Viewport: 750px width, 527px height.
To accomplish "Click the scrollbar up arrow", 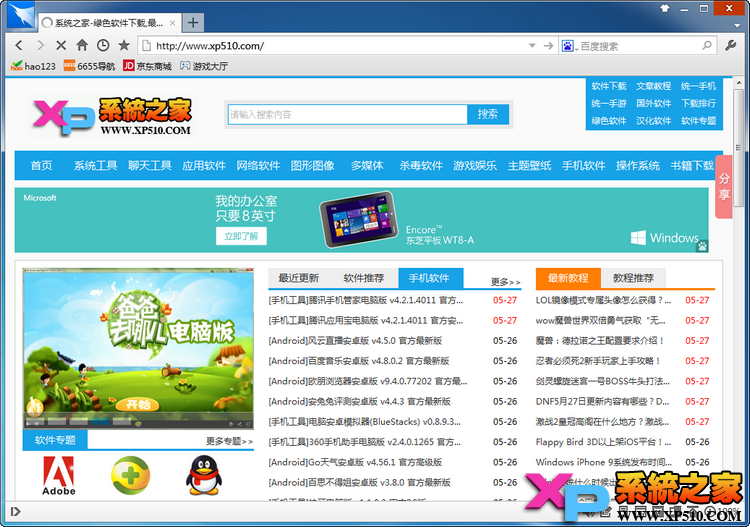I will click(739, 82).
